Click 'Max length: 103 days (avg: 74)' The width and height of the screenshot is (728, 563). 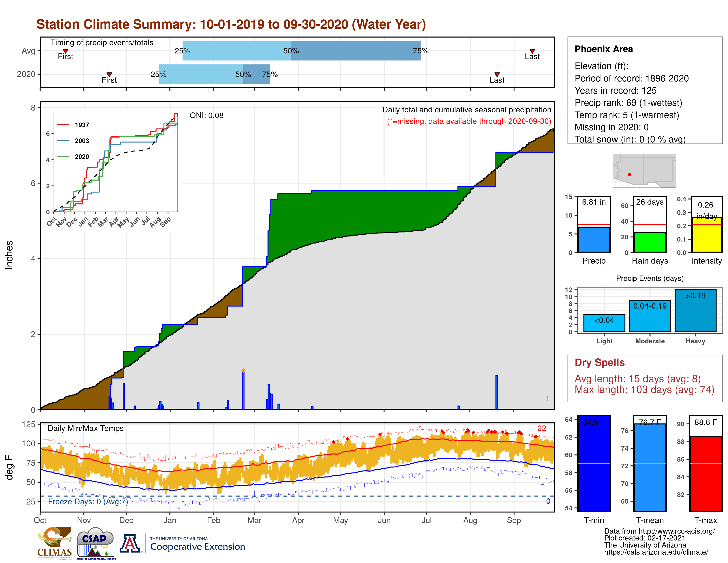pyautogui.click(x=644, y=389)
